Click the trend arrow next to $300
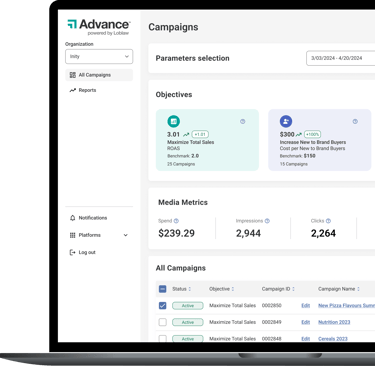 pos(299,134)
